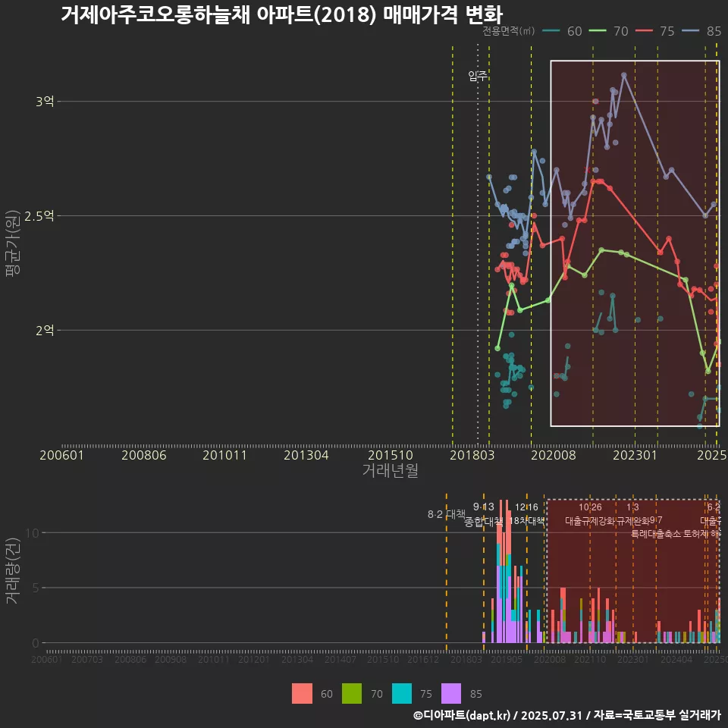This screenshot has width=728, height=728.
Task: Click the red 75 line swatch in top legend
Action: coord(644,31)
